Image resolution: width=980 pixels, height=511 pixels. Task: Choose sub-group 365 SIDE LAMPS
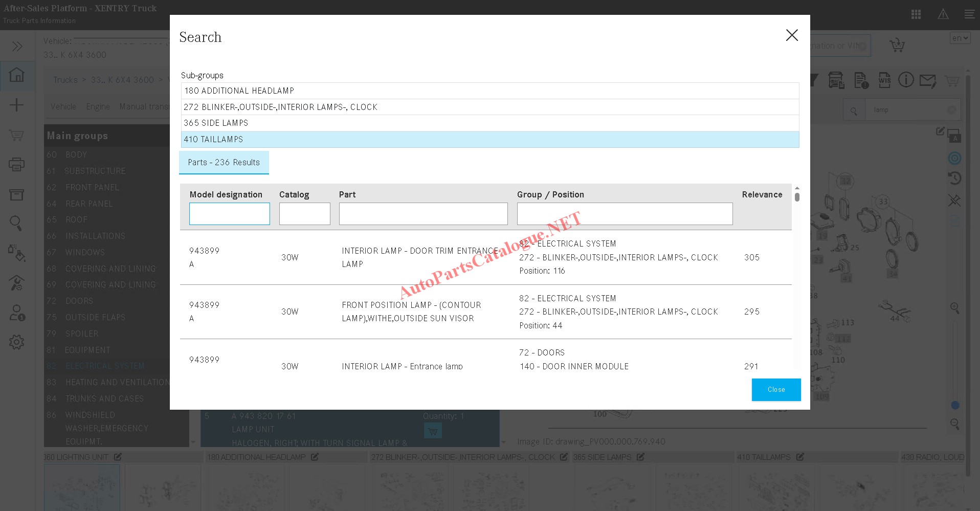(489, 123)
